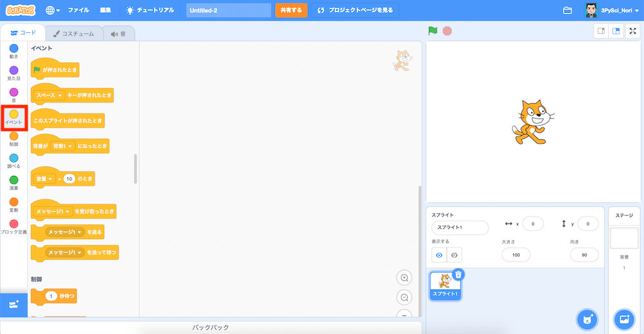Open the language globe menu
This screenshot has width=644, height=334.
tap(53, 10)
